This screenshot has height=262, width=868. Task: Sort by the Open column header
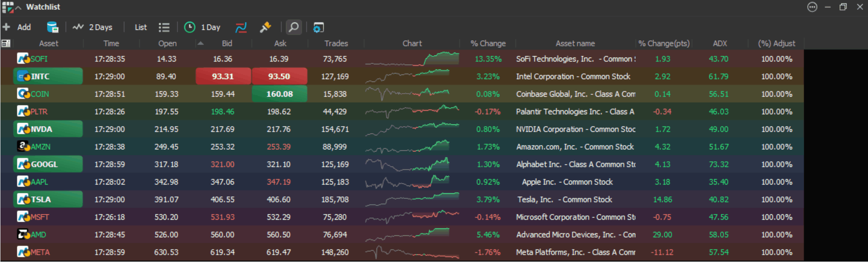tap(167, 44)
